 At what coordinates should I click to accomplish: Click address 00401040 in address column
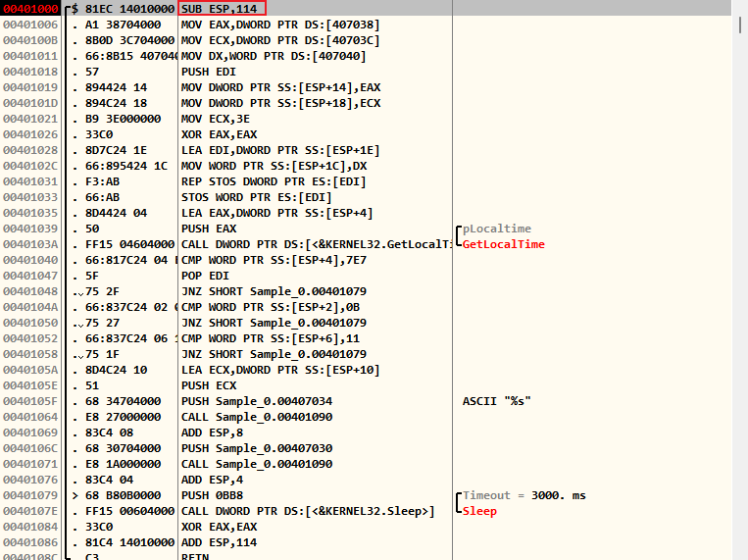click(30, 260)
